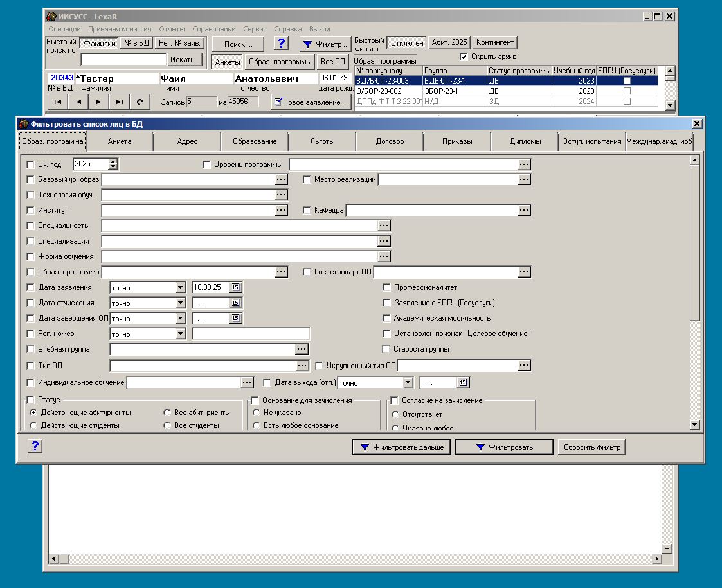
Task: Open browse button for Институт field
Action: 281,210
